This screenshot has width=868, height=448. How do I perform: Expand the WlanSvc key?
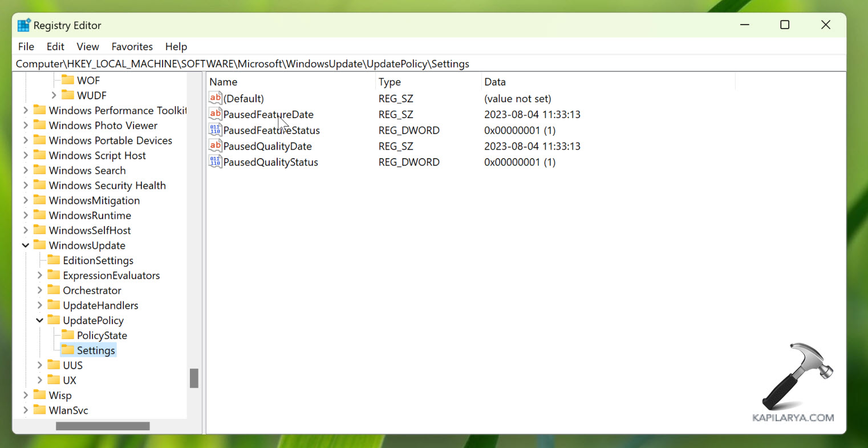point(26,410)
